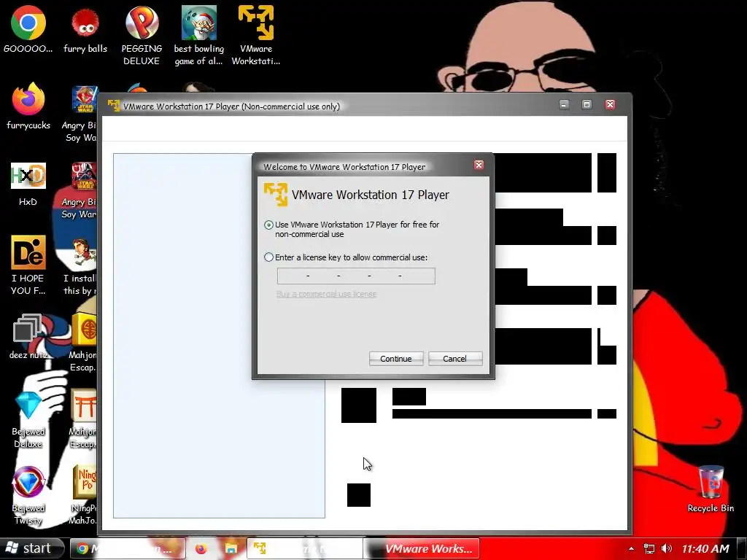This screenshot has height=560, width=747.
Task: Open the best bowling game desktop icon
Action: click(198, 36)
